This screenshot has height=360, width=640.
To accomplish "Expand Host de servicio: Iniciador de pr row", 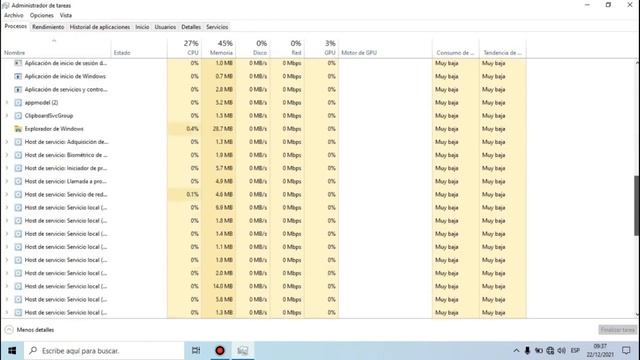I will (7, 168).
